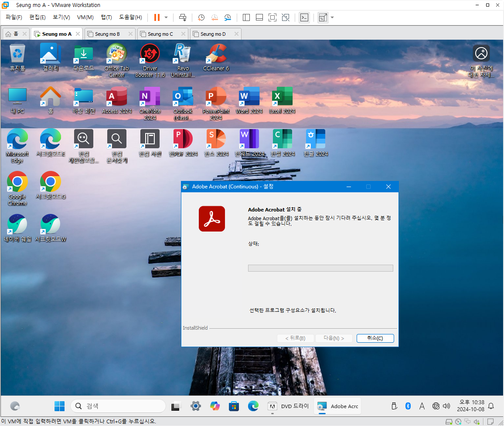Image resolution: width=504 pixels, height=426 pixels.
Task: Select the Access 2024 shortcut
Action: click(117, 100)
